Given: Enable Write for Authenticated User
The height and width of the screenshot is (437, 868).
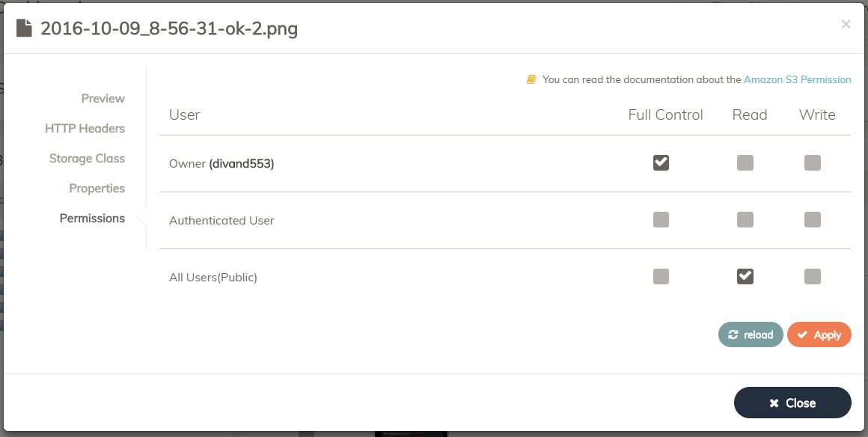Looking at the screenshot, I should pos(813,219).
